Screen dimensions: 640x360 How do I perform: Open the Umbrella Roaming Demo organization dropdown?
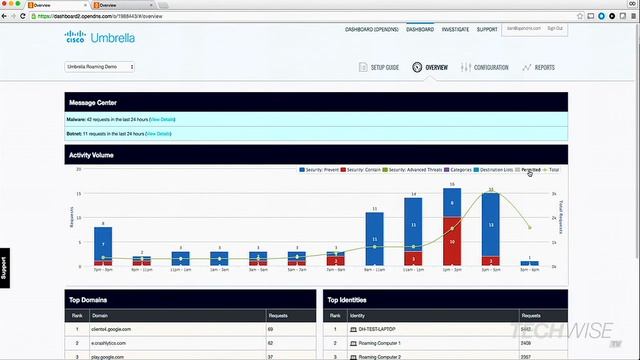point(100,67)
